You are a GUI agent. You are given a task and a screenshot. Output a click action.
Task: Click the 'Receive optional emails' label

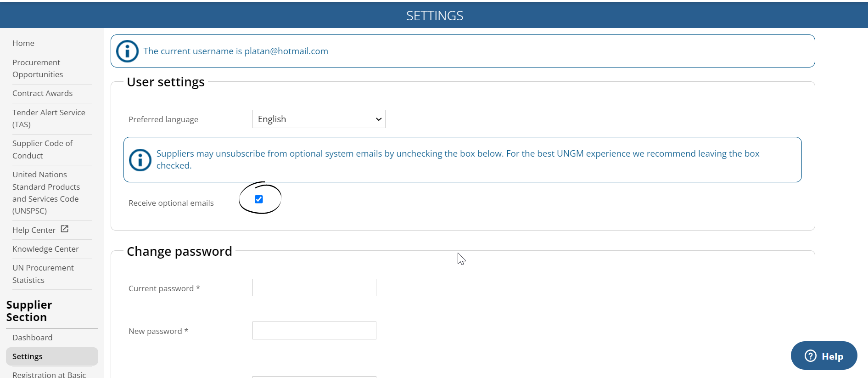[171, 203]
